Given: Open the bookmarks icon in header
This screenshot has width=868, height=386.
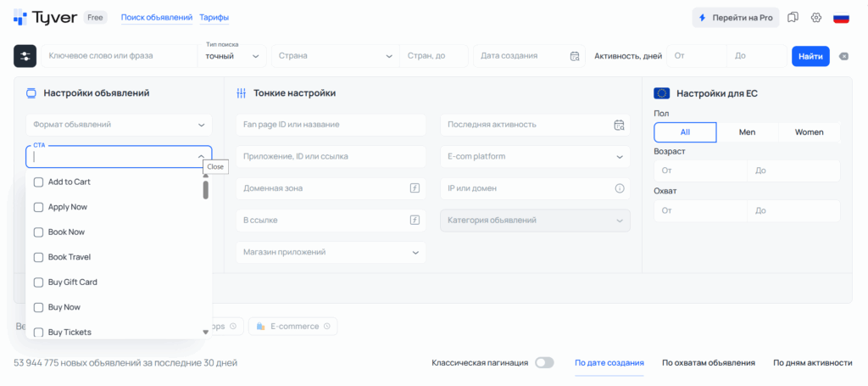Looking at the screenshot, I should click(x=793, y=18).
